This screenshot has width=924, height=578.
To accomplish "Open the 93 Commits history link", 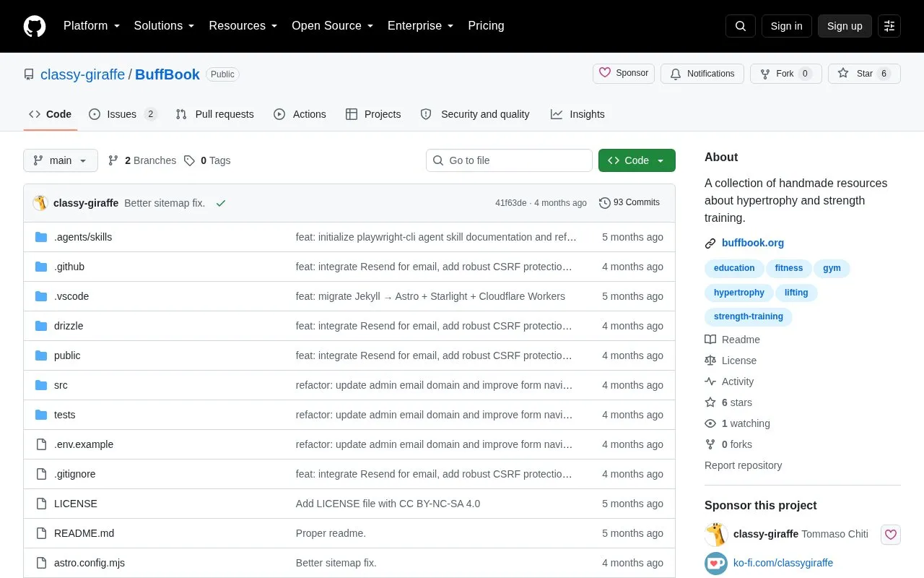I will (629, 203).
